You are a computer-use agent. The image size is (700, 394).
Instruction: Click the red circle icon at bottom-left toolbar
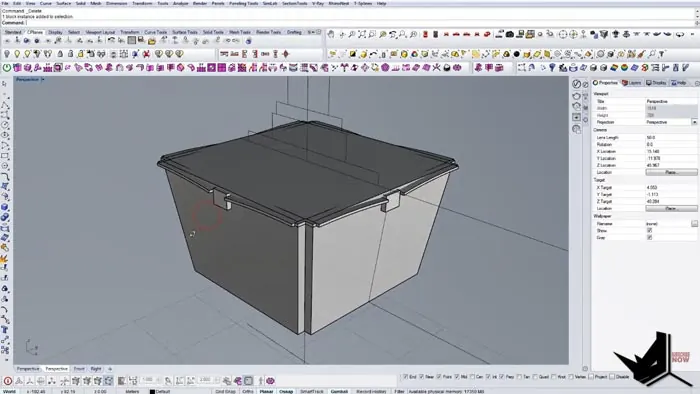pos(8,381)
